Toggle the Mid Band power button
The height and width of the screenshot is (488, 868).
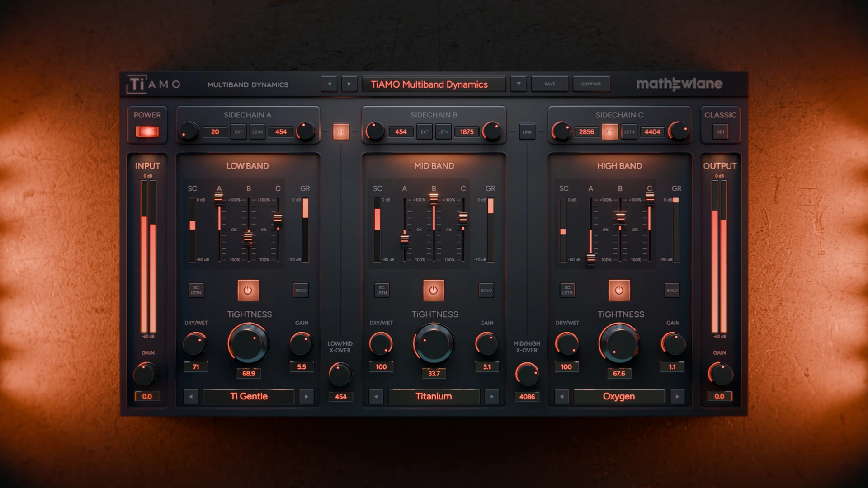point(434,291)
